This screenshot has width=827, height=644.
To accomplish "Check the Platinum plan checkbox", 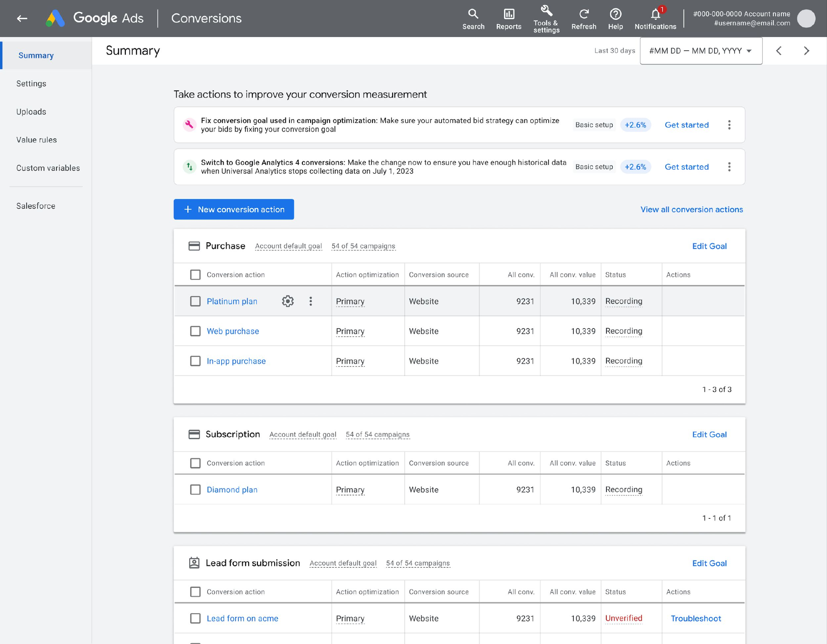I will coord(195,301).
